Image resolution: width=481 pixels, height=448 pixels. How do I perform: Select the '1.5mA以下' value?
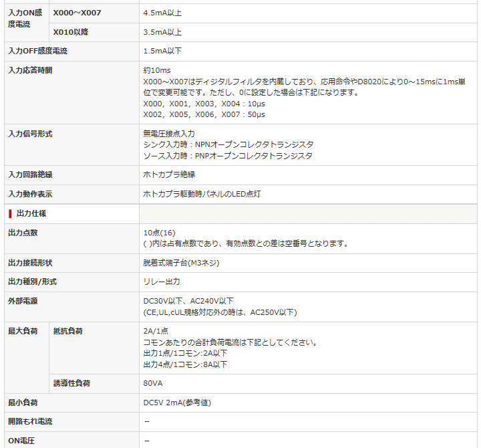[x=162, y=51]
